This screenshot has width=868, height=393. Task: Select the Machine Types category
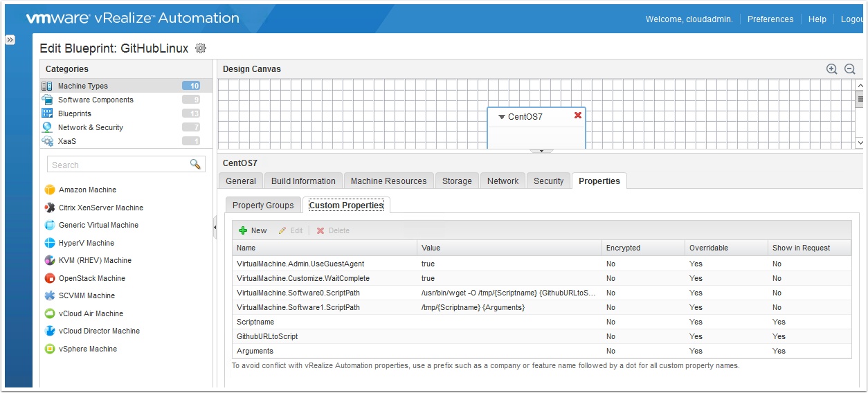tap(126, 86)
